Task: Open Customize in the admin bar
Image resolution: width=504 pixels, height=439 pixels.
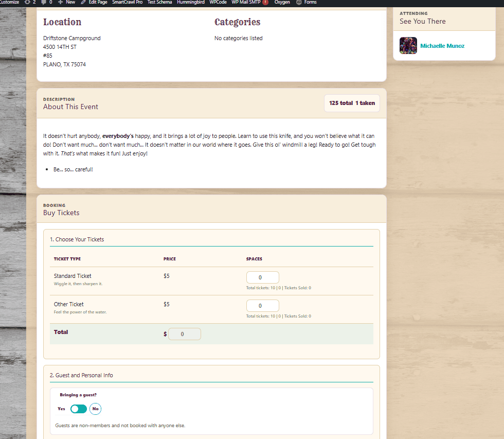Action: tap(9, 2)
